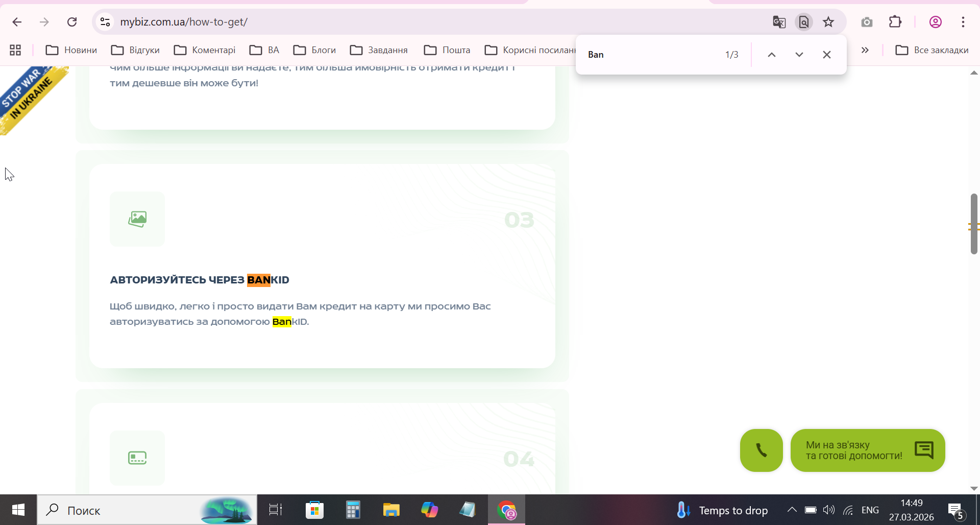This screenshot has height=525, width=980.
Task: Open the Відгуки bookmarks folder
Action: pyautogui.click(x=136, y=50)
